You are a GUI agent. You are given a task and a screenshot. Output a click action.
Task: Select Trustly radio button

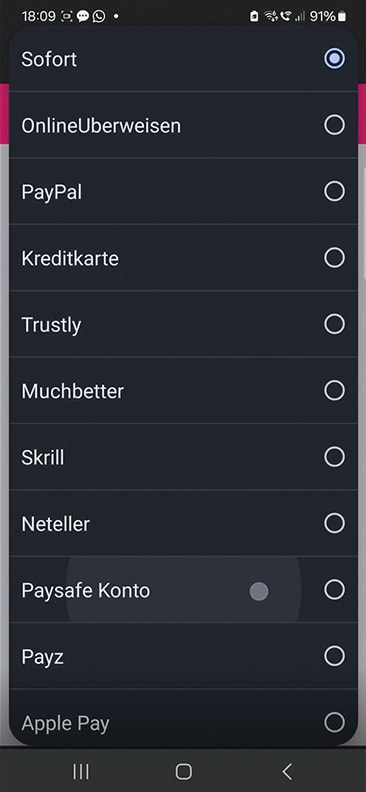tap(334, 324)
